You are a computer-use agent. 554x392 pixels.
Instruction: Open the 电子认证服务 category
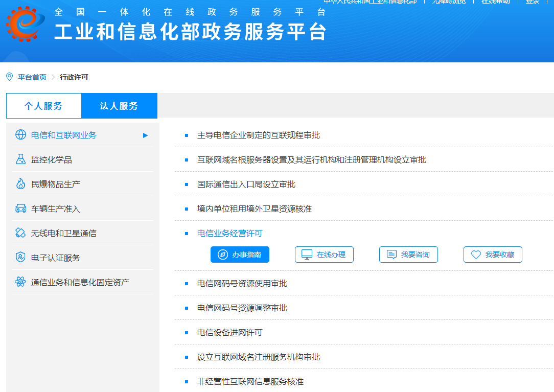coord(83,257)
